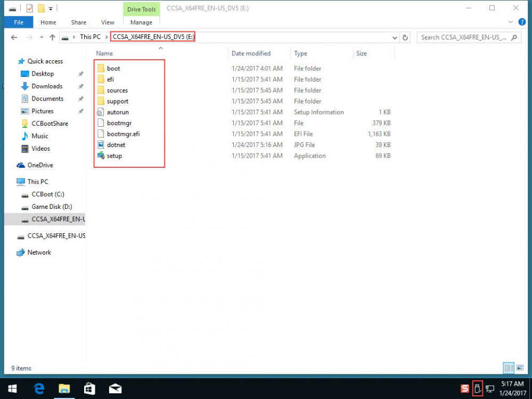Click This PC in the breadcrumb path
The height and width of the screenshot is (399, 532).
tap(90, 37)
